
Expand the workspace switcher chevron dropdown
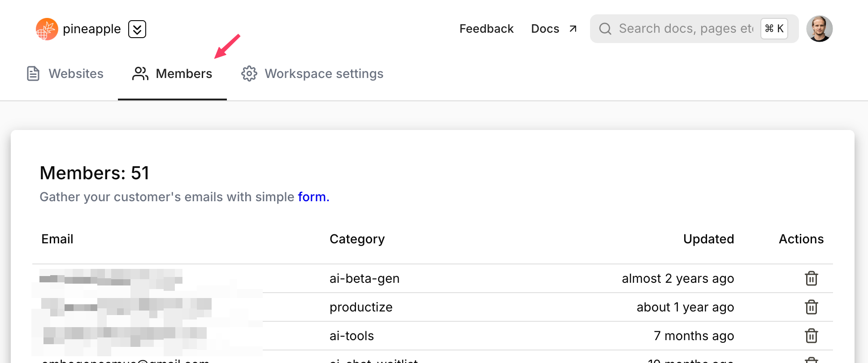pyautogui.click(x=137, y=29)
